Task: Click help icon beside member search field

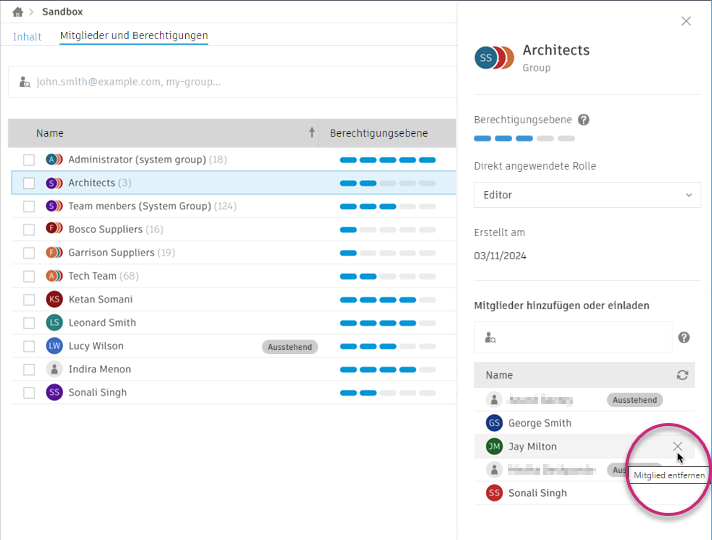Action: pos(684,338)
